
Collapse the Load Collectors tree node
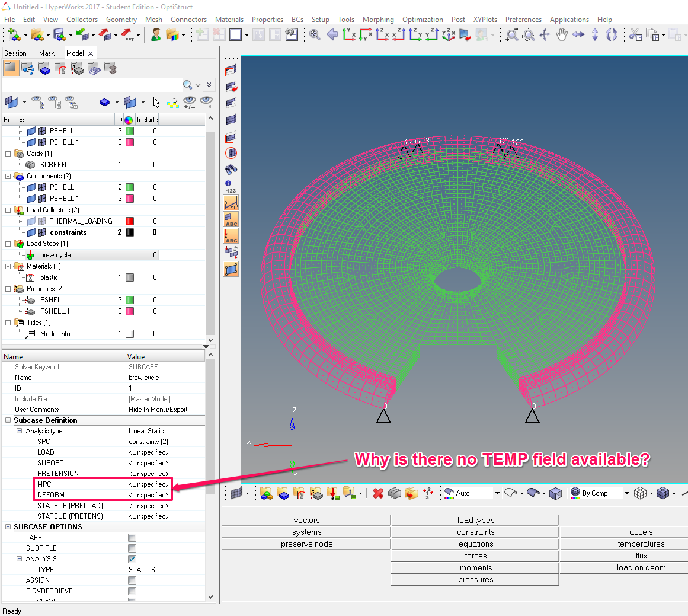9,210
